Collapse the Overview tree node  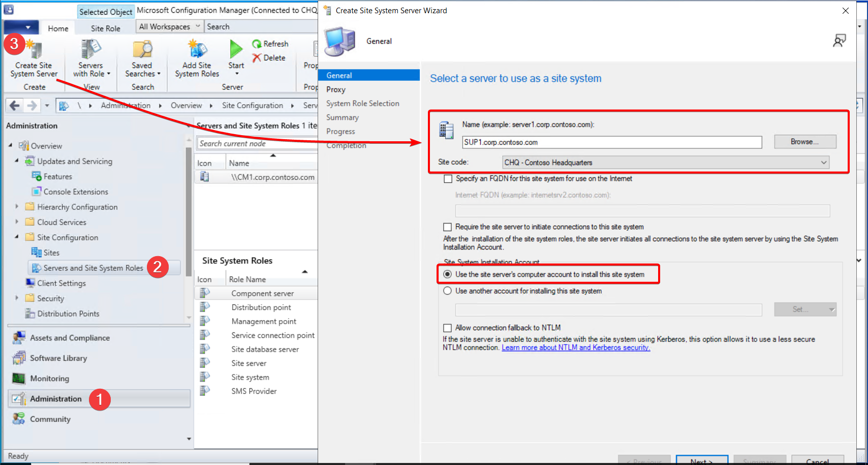10,145
